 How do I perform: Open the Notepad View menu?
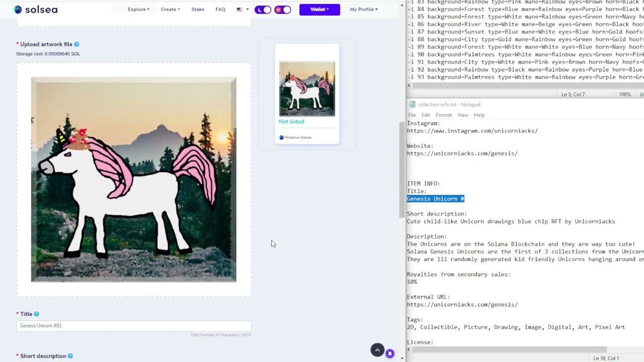pyautogui.click(x=463, y=115)
